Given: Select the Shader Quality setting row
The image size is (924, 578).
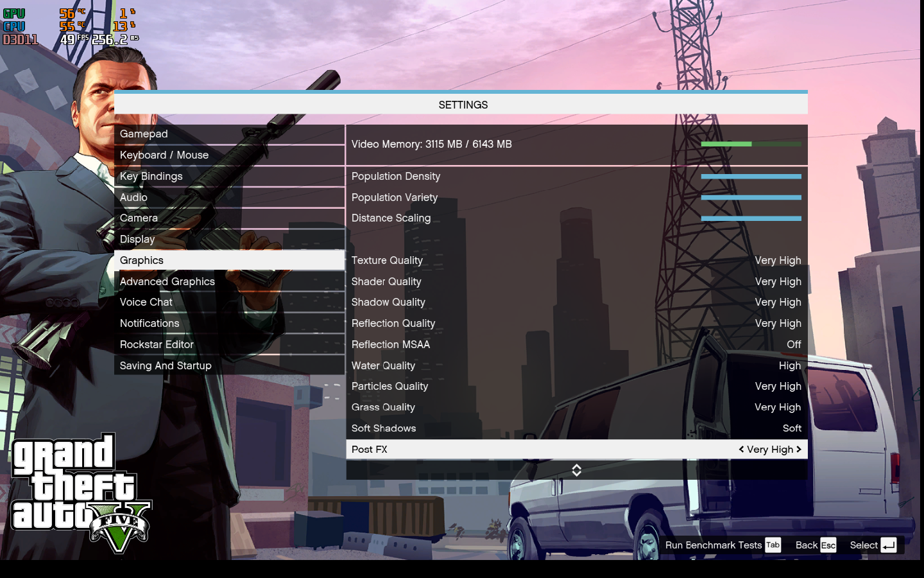Looking at the screenshot, I should click(x=577, y=281).
